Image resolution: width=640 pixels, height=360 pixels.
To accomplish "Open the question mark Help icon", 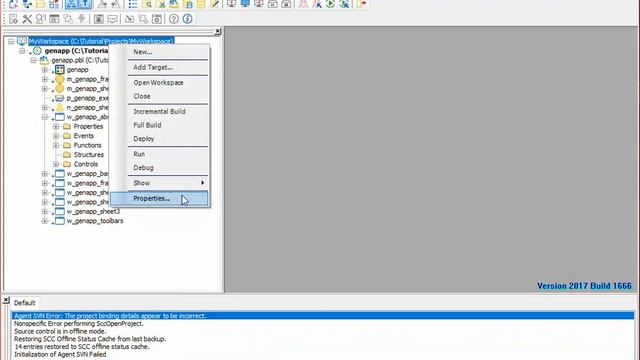I will (174, 19).
